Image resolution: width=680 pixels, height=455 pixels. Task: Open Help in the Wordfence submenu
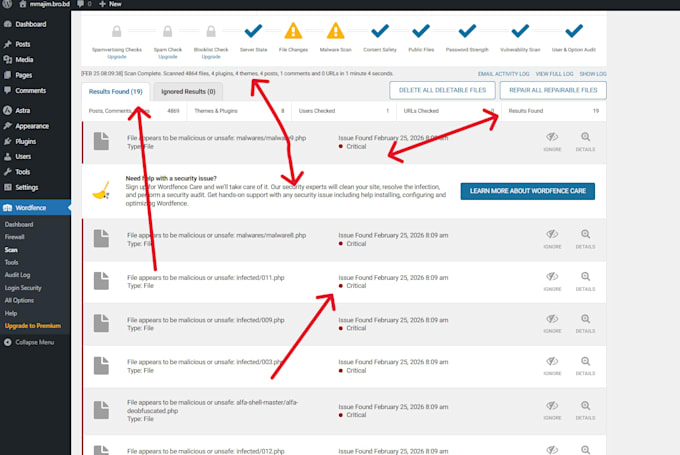click(x=11, y=313)
